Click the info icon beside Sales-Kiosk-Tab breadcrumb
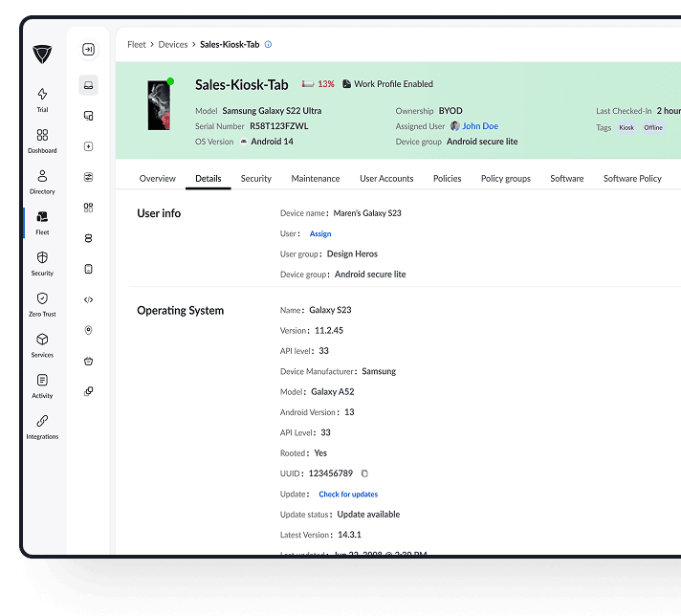The image size is (681, 616). pos(268,44)
